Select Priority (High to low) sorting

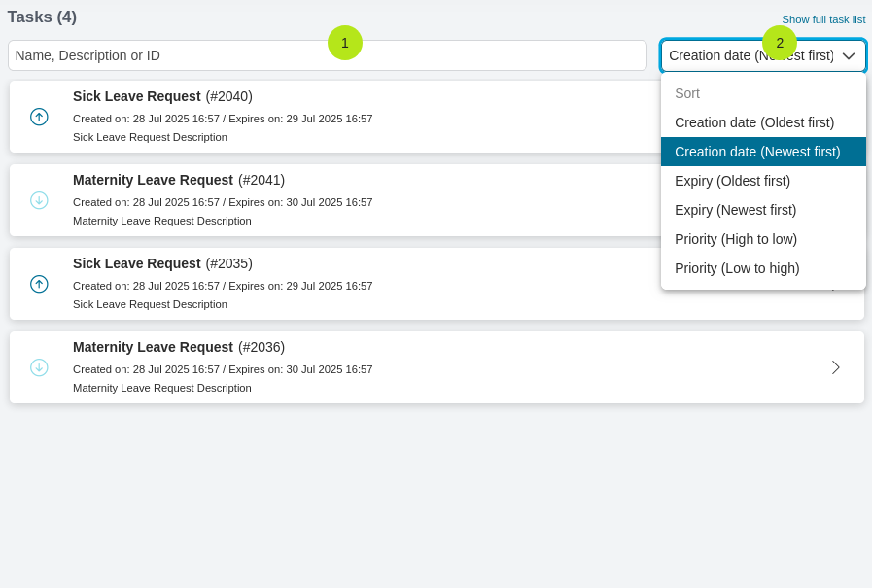point(737,239)
